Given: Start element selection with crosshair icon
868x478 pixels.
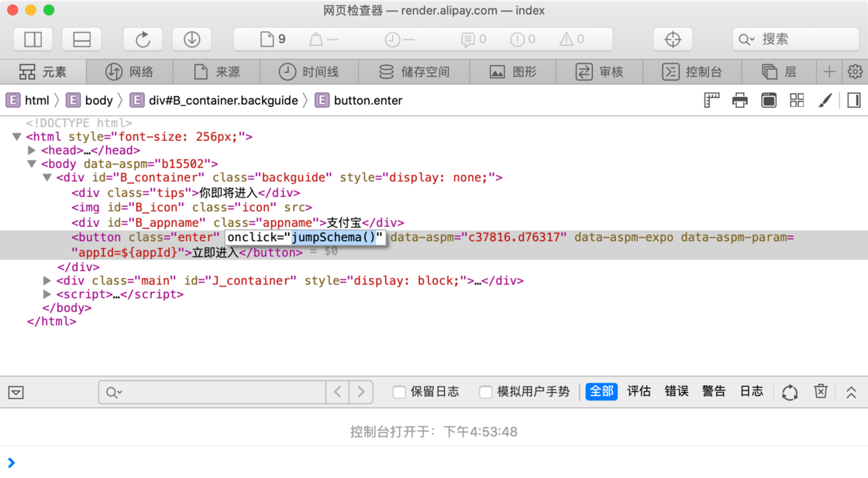Looking at the screenshot, I should 673,40.
